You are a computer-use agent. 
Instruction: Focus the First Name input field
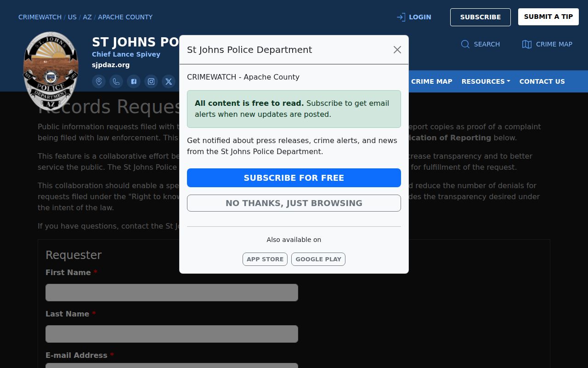pos(172,293)
